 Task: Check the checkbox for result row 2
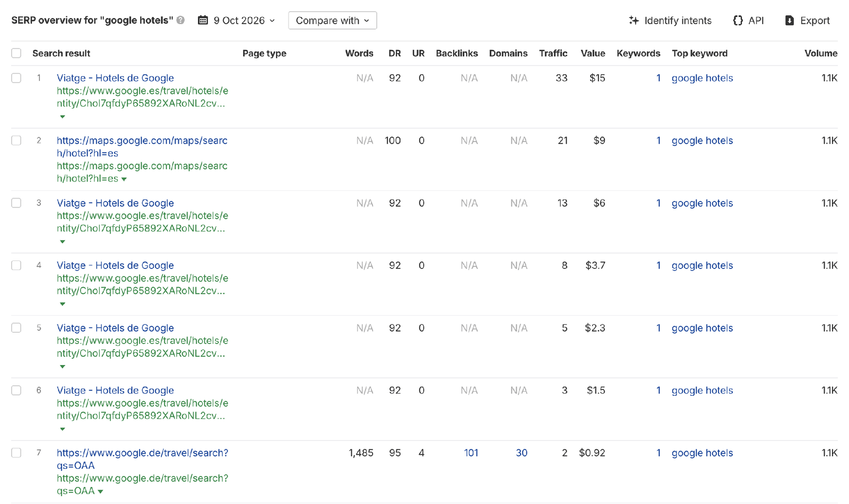tap(16, 141)
